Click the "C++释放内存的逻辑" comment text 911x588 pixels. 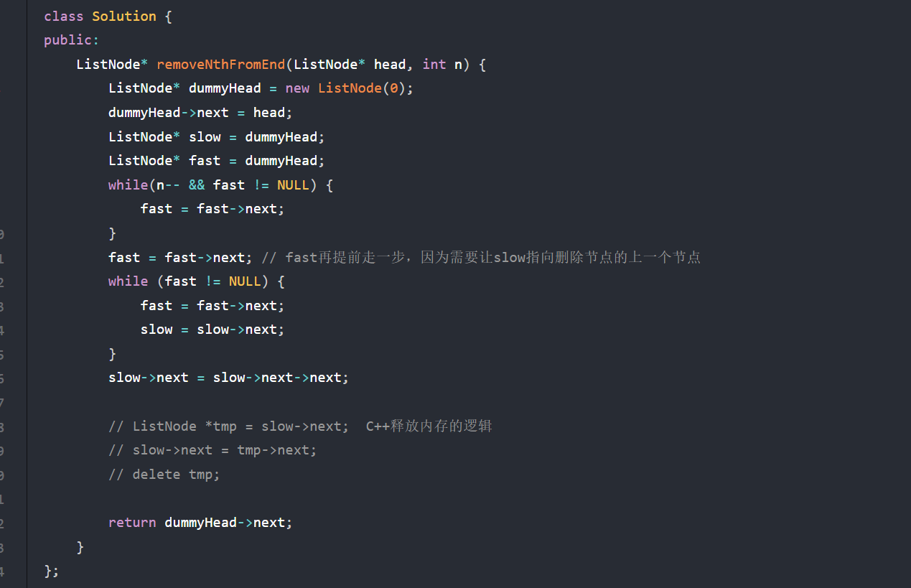point(429,426)
